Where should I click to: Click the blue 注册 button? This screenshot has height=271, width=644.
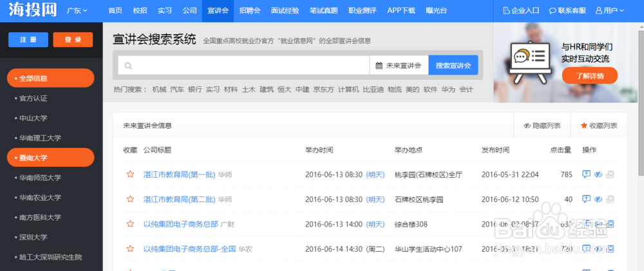(28, 40)
